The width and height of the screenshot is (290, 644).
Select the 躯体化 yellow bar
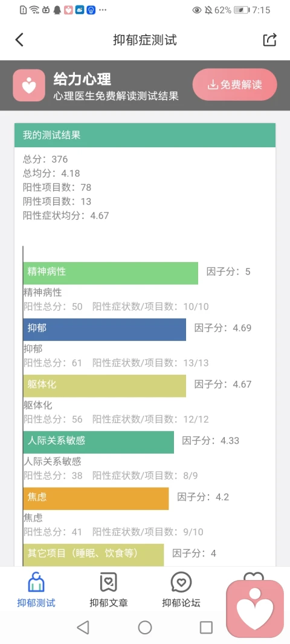point(105,386)
